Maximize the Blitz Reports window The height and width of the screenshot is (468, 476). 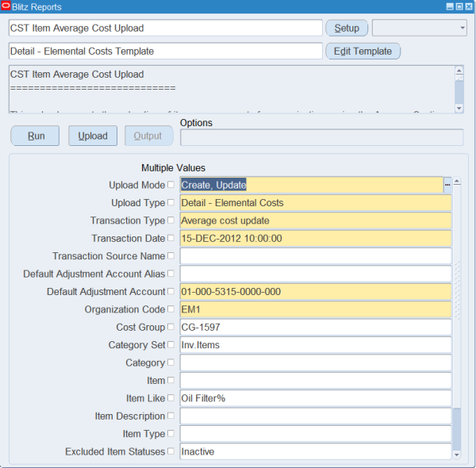(x=459, y=6)
